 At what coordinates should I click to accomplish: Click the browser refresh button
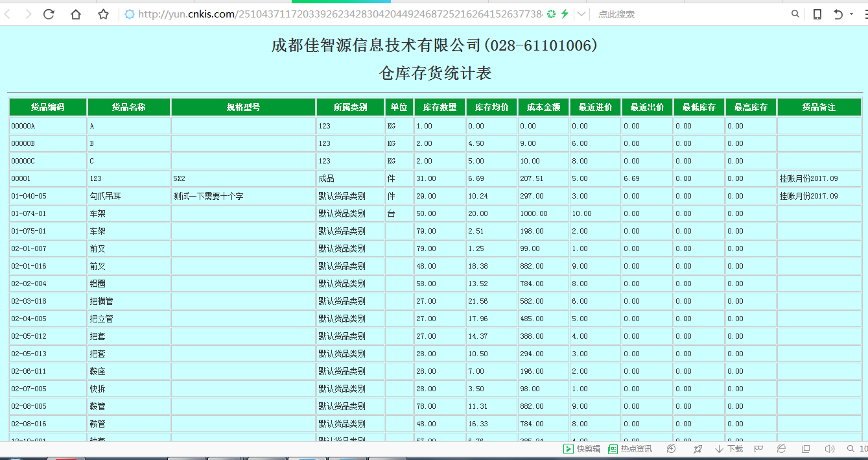(49, 14)
